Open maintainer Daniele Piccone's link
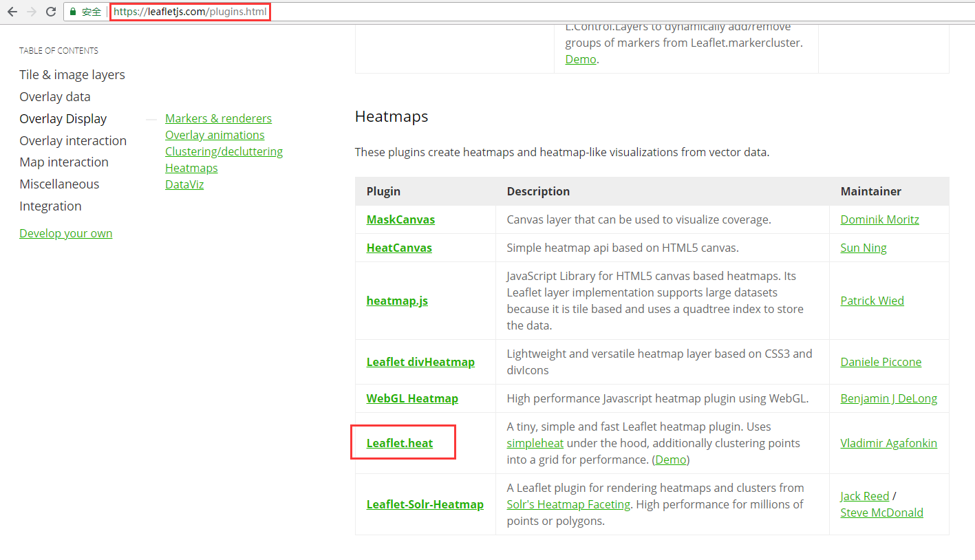Screen dimensions: 975x560 click(881, 362)
